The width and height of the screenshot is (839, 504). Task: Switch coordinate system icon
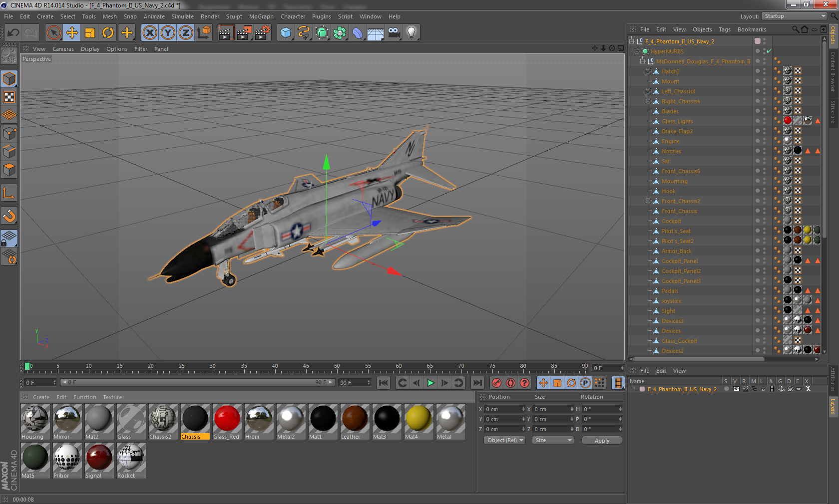(204, 33)
